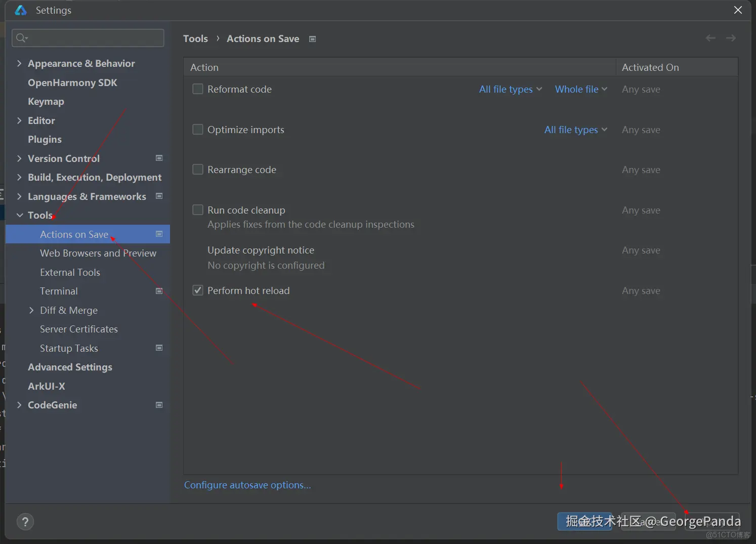This screenshot has width=756, height=544.
Task: Select Startup Tasks
Action: tap(69, 348)
